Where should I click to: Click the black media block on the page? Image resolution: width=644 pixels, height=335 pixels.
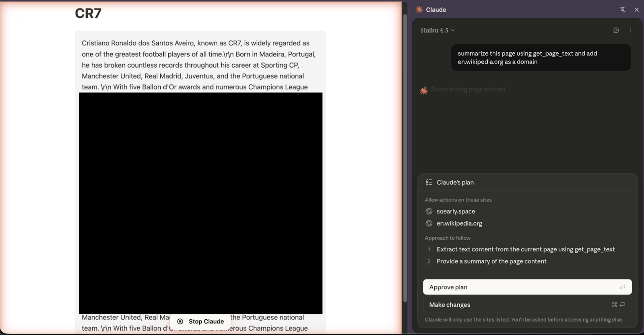point(201,203)
